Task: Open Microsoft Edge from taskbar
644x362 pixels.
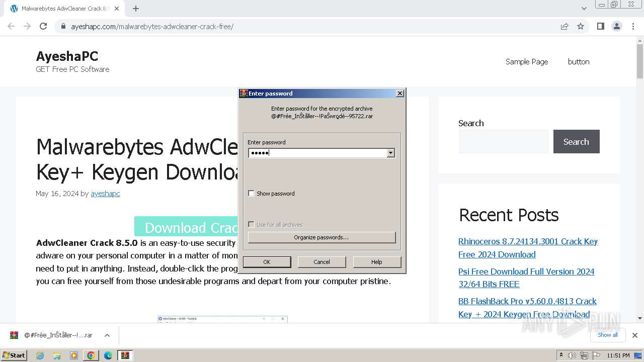Action: (x=108, y=355)
